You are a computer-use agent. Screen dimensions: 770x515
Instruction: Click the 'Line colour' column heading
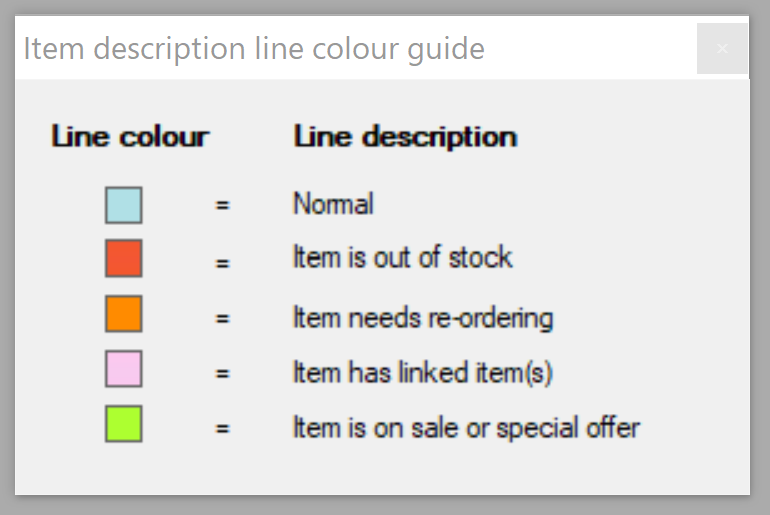click(x=130, y=136)
